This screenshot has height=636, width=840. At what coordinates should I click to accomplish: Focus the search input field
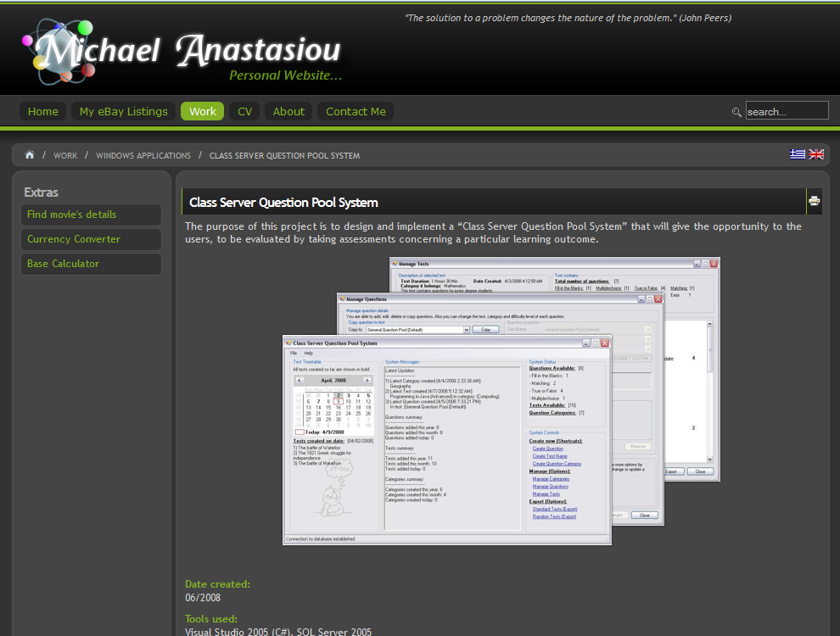coord(787,111)
